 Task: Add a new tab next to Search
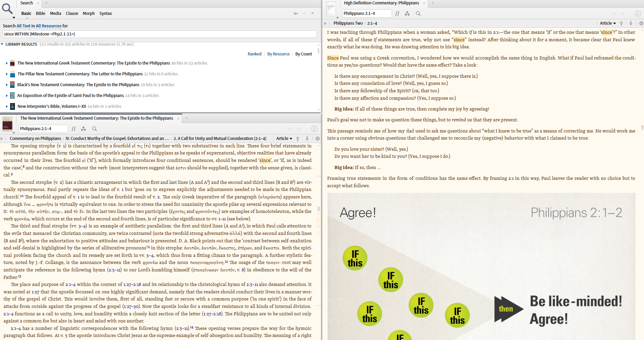pyautogui.click(x=46, y=3)
